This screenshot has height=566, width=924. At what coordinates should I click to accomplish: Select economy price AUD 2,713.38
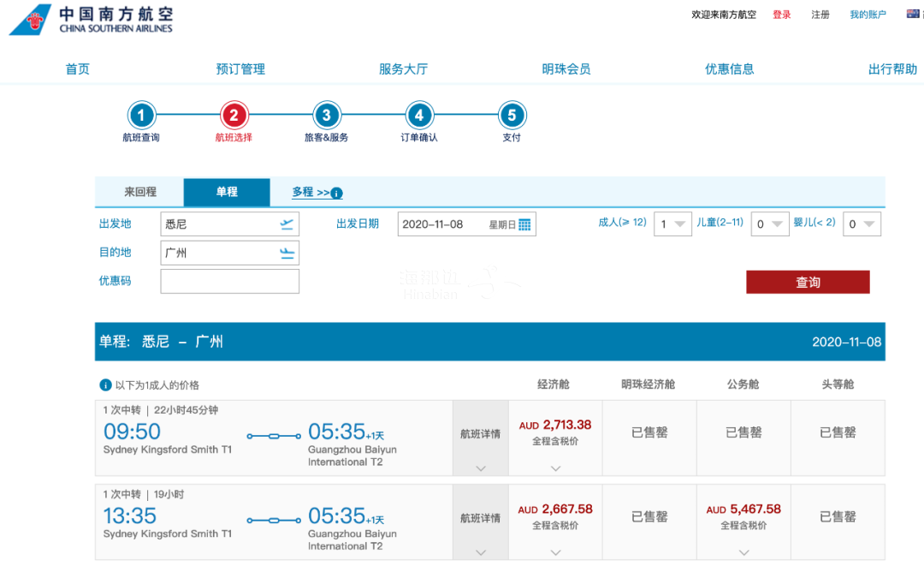point(555,425)
